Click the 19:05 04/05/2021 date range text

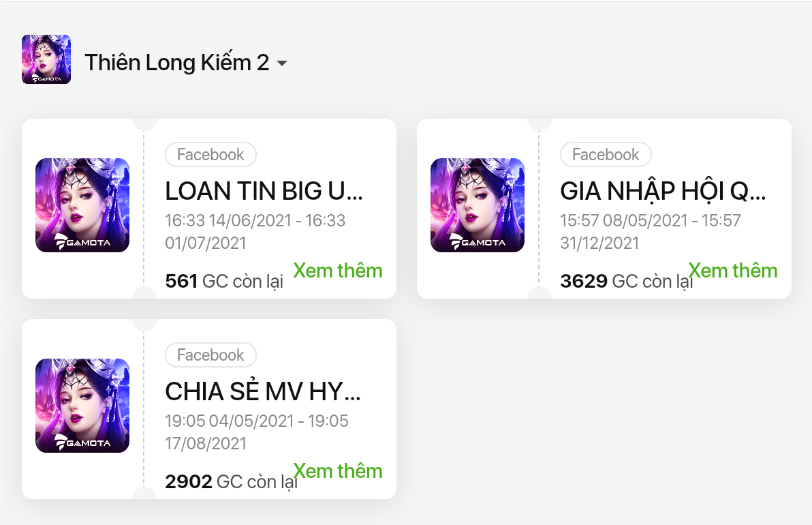click(x=257, y=432)
